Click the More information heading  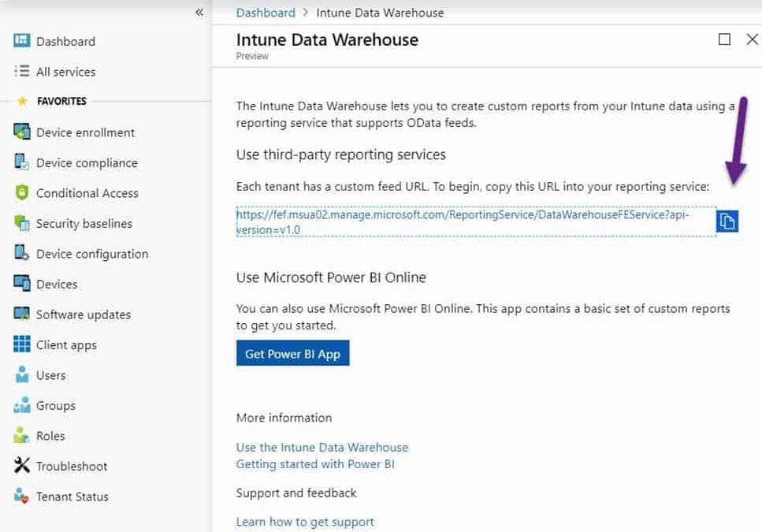click(x=284, y=418)
